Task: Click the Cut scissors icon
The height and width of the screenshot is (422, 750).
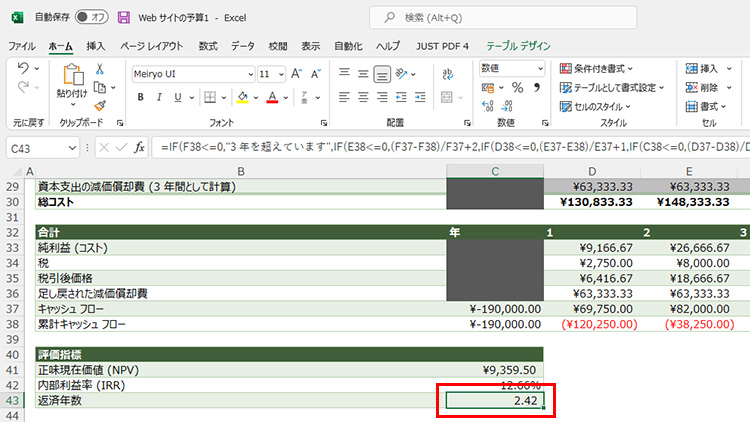Action: point(100,68)
